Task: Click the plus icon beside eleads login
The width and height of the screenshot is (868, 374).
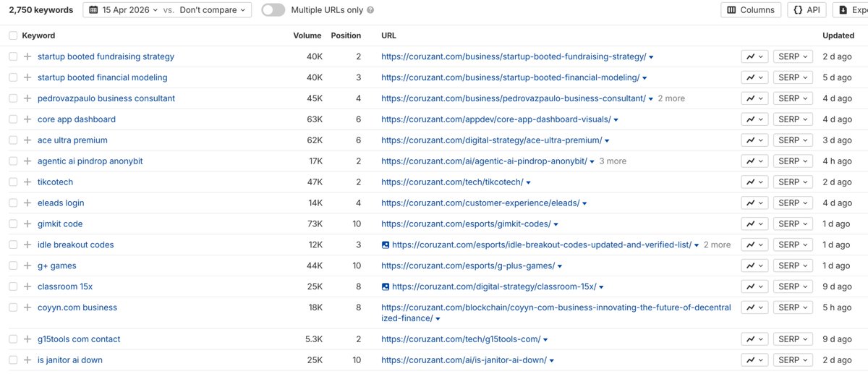Action: pyautogui.click(x=27, y=203)
